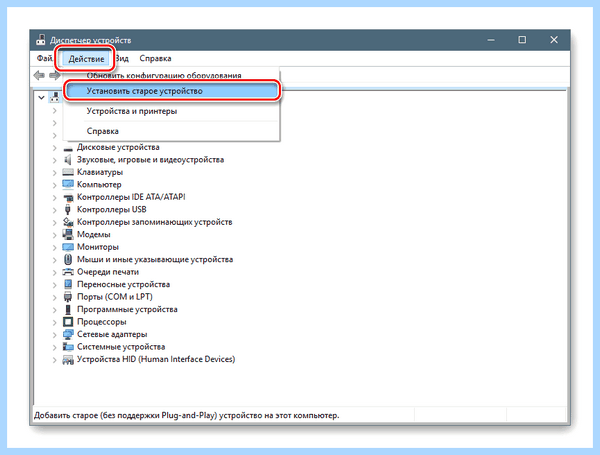
Task: Click the Устройства HID icon
Action: pyautogui.click(x=68, y=359)
